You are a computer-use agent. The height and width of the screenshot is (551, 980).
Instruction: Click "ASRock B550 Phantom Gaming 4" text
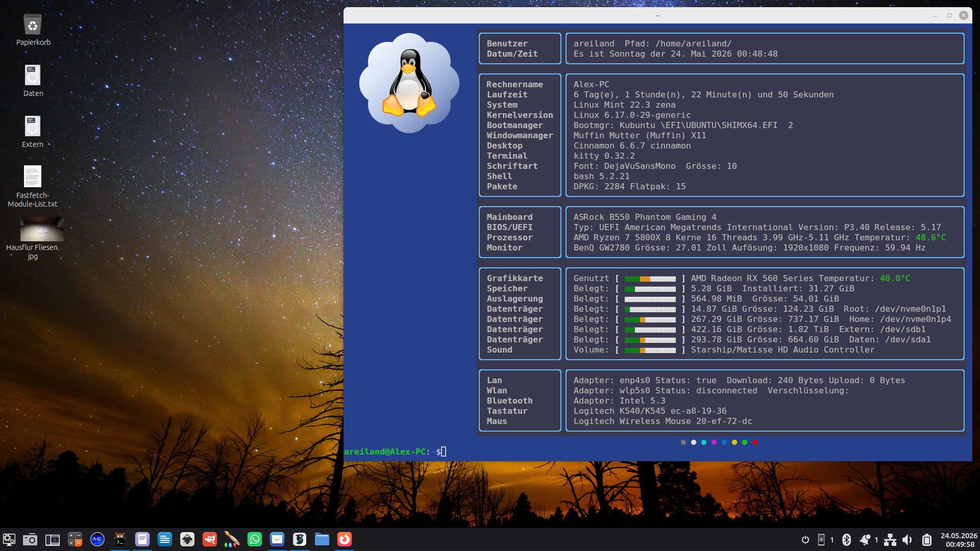645,217
